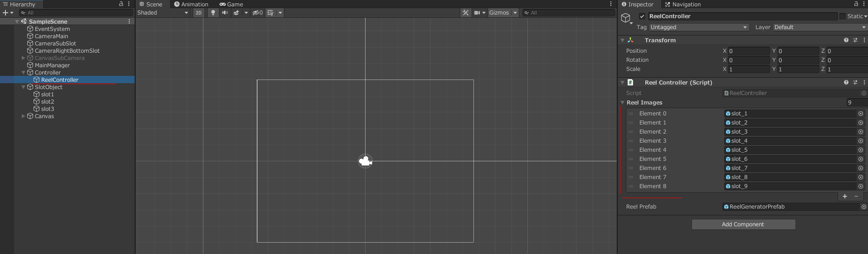The height and width of the screenshot is (254, 868).
Task: Switch to the Navigation tab
Action: [683, 4]
